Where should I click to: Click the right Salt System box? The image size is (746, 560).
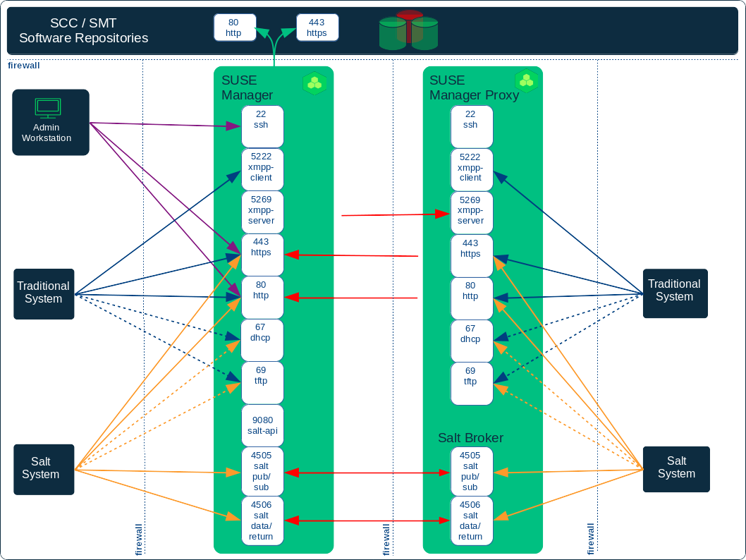[x=676, y=469]
